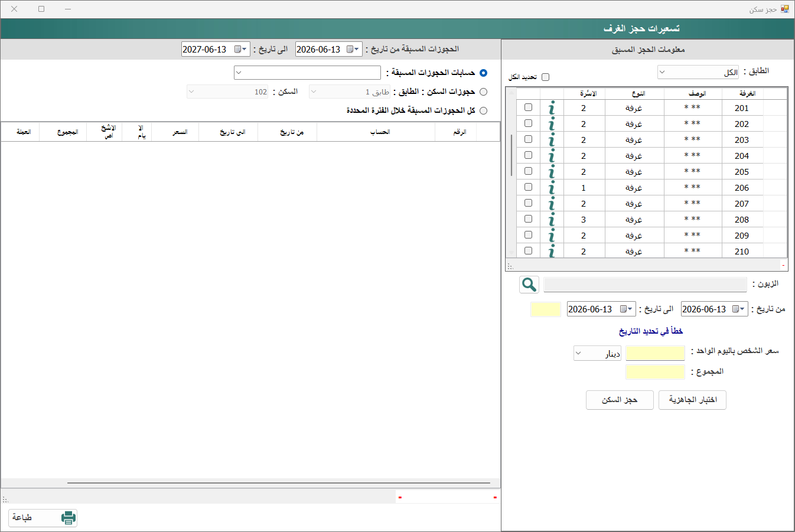Click سعر الشخص باليوم الواحد price field
795x532 pixels.
point(655,353)
